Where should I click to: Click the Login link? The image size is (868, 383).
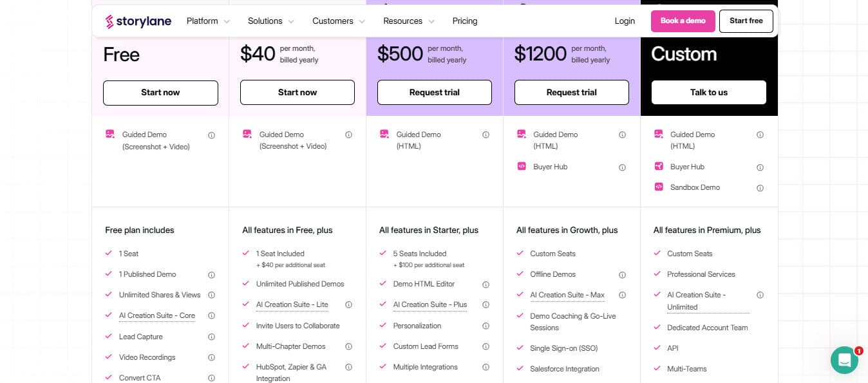point(625,21)
